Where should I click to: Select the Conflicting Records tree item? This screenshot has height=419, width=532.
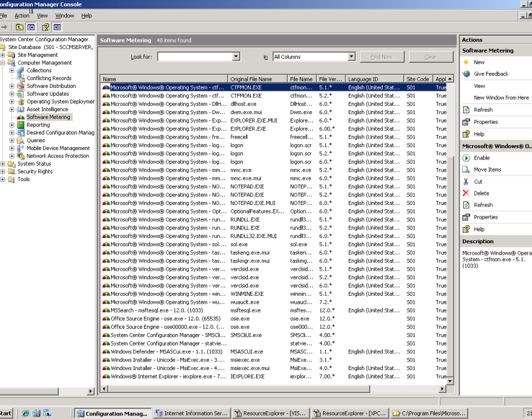49,78
